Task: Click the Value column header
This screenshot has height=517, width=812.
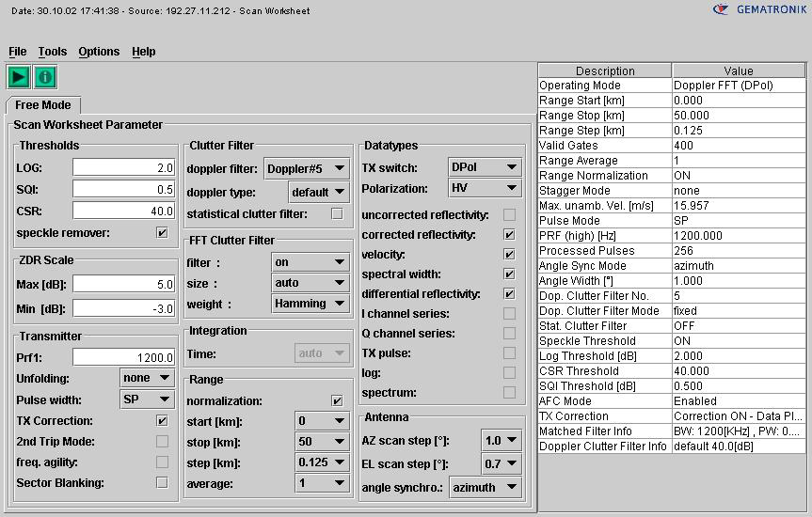Action: coord(739,70)
